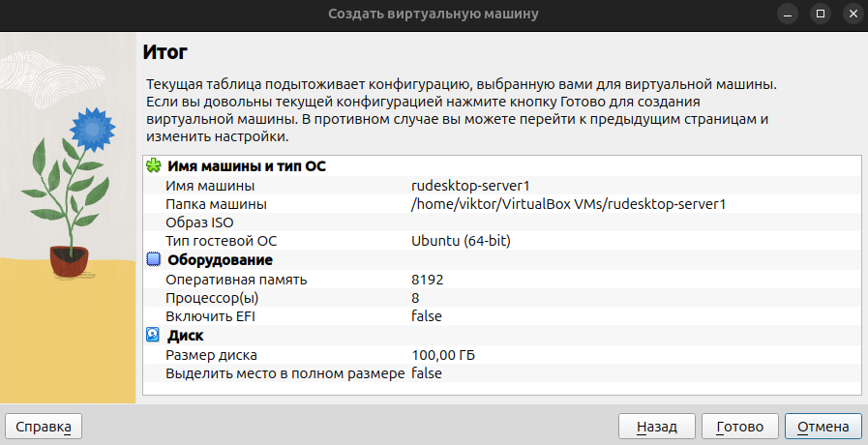This screenshot has width=868, height=445.
Task: Click the blue chip hardware icon
Action: (153, 259)
